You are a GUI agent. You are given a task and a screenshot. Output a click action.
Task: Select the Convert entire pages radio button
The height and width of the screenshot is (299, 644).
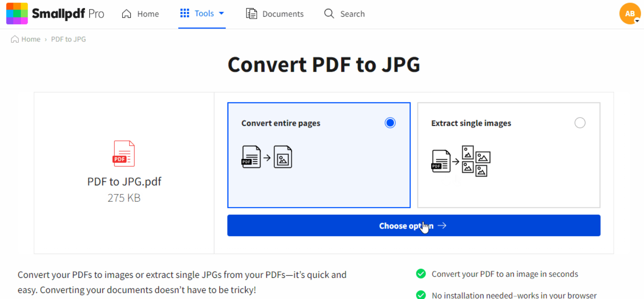pyautogui.click(x=390, y=123)
